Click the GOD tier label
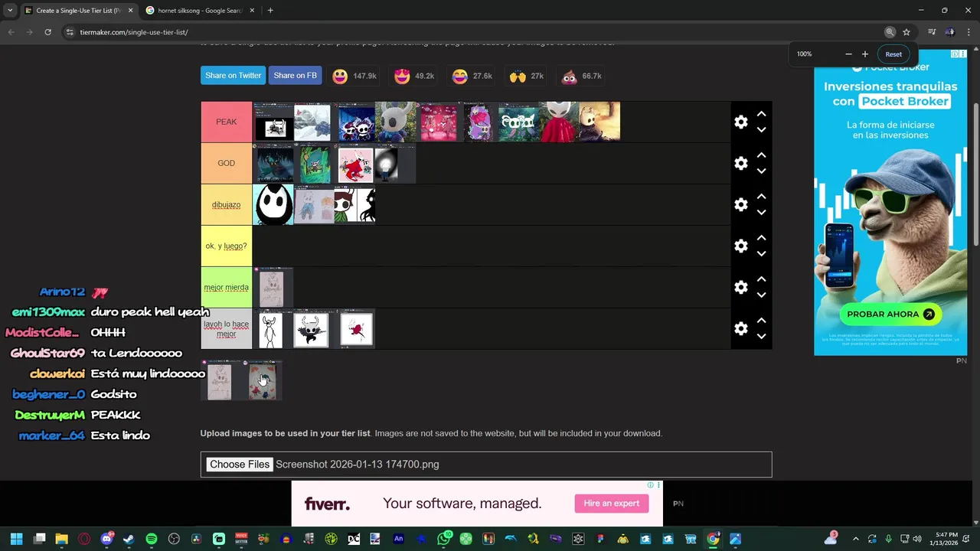The width and height of the screenshot is (980, 551). 226,163
